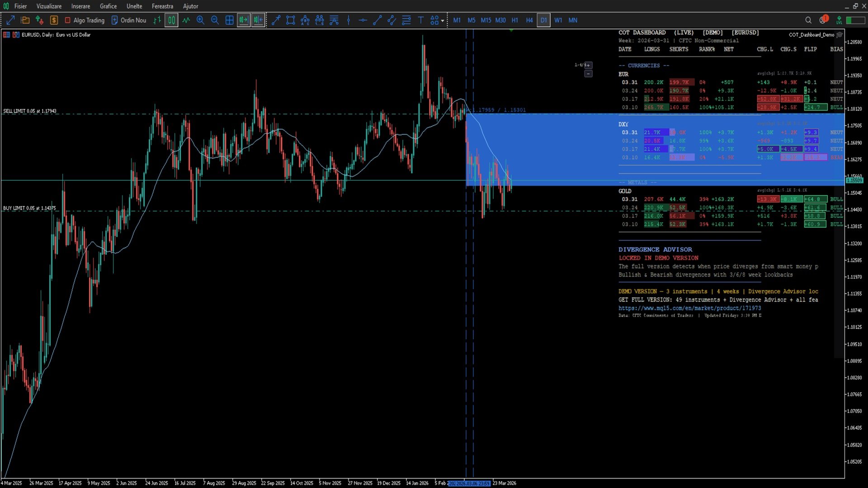
Task: Click the blue highlighted rectangle zone
Action: (x=542, y=149)
